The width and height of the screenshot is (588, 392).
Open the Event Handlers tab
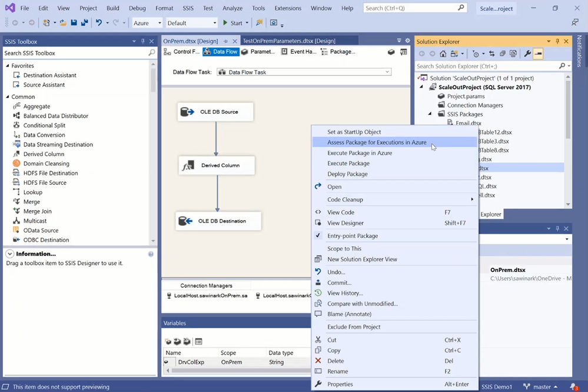point(299,52)
